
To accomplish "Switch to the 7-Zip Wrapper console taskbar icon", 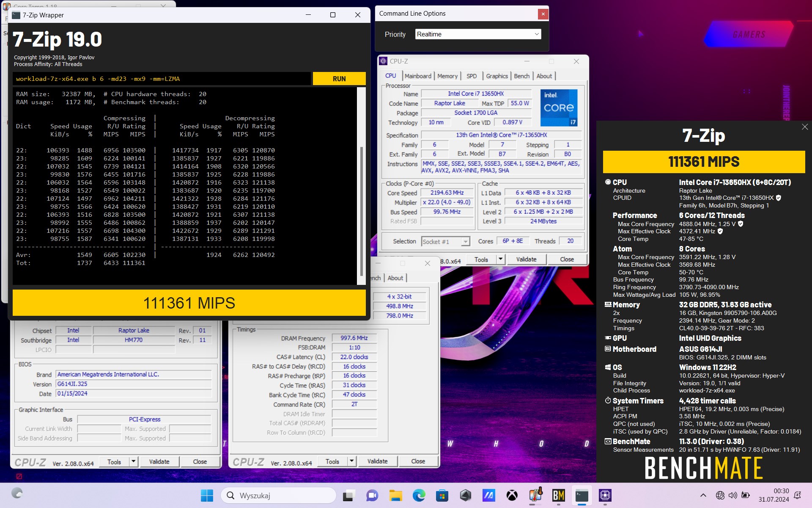I will 582,495.
